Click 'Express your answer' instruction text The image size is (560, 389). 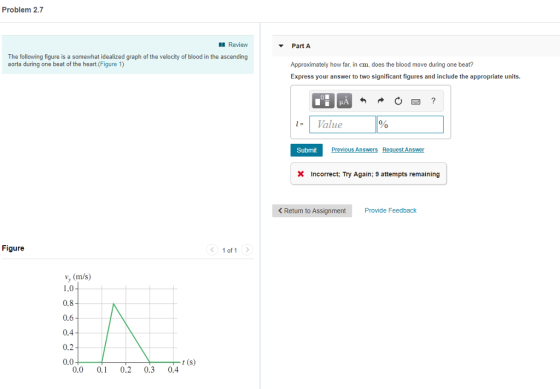coord(405,76)
